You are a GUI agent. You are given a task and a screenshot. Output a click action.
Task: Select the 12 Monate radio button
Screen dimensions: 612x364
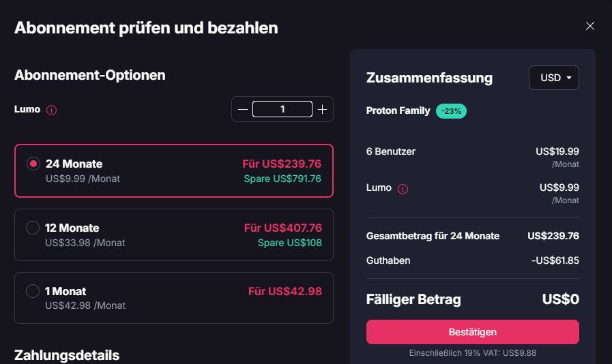33,228
